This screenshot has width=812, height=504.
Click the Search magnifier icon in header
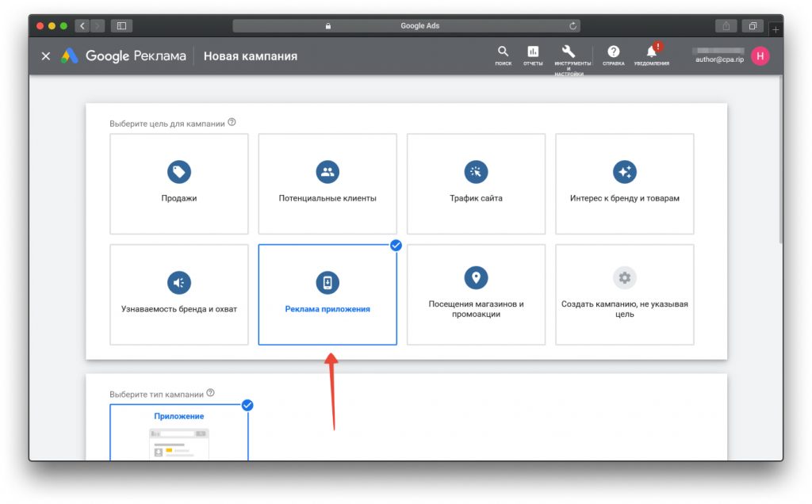click(503, 52)
